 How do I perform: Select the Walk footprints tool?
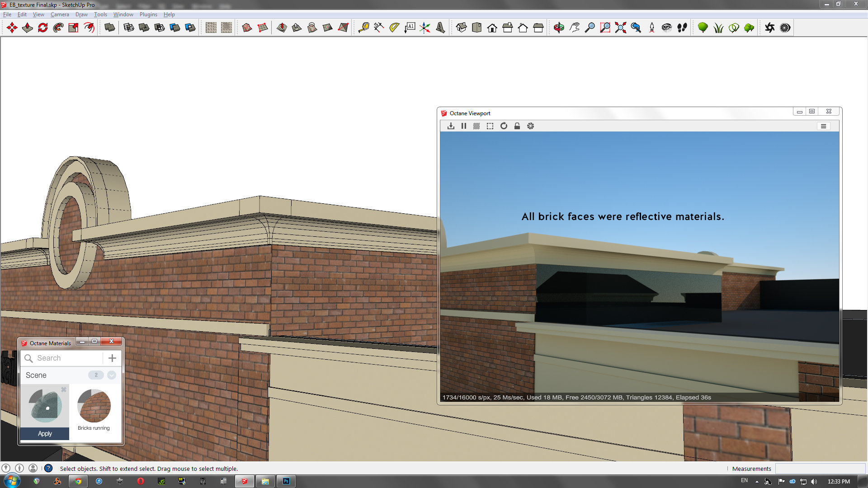pyautogui.click(x=682, y=28)
